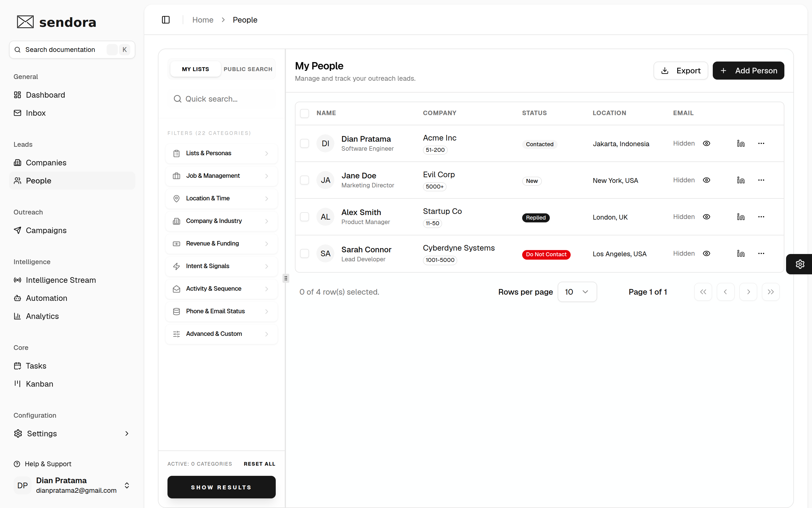The height and width of the screenshot is (508, 812).
Task: Check the Sarah Connor row checkbox
Action: pos(304,253)
